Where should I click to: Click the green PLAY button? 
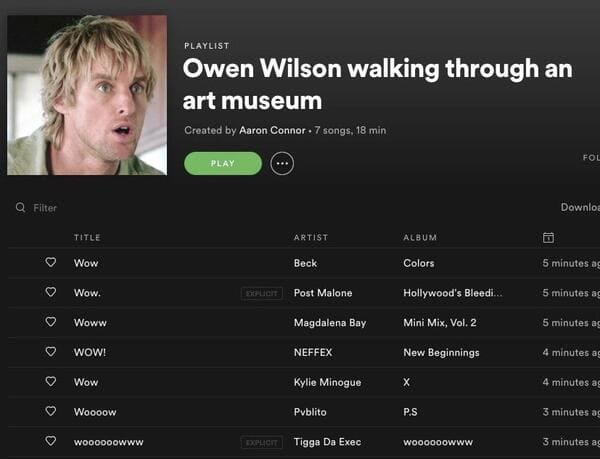tap(223, 163)
